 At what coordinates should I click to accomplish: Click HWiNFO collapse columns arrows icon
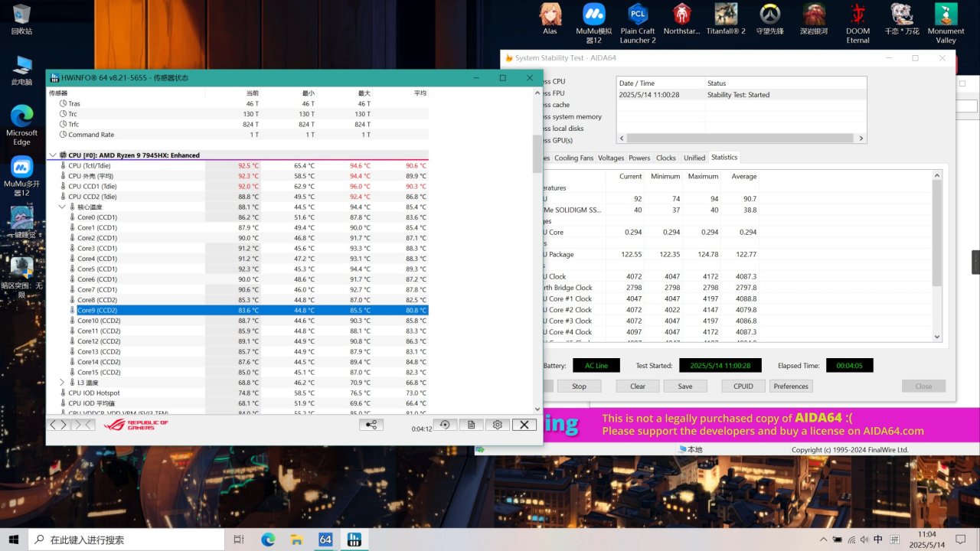click(83, 425)
